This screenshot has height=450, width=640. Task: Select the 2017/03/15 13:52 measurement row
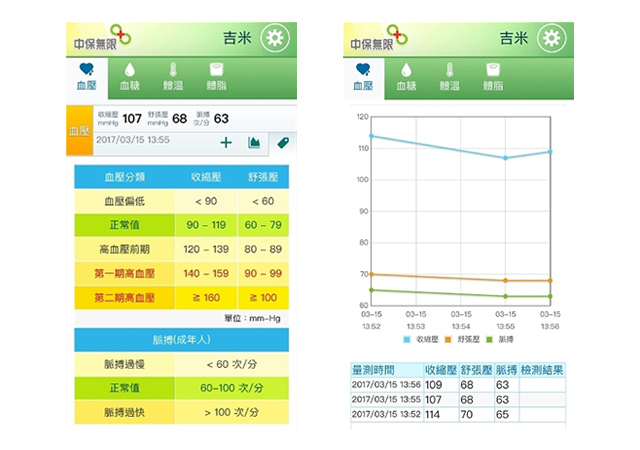point(458,414)
